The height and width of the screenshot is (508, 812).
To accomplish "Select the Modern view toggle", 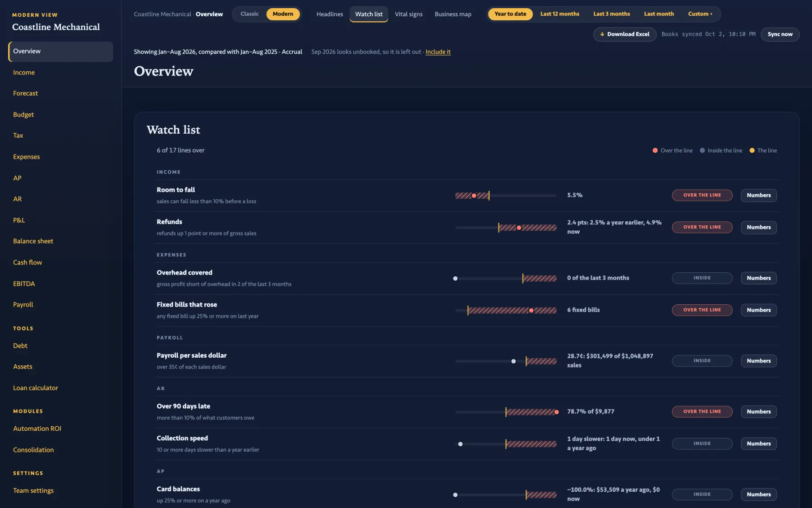I will click(283, 14).
